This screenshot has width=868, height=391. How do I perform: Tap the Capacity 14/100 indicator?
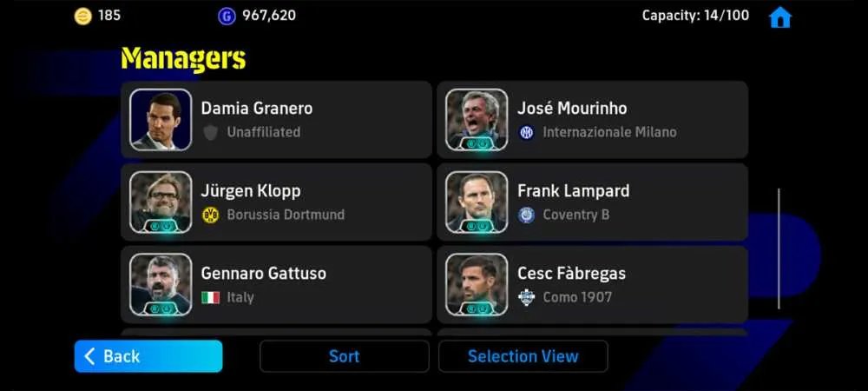coord(695,16)
